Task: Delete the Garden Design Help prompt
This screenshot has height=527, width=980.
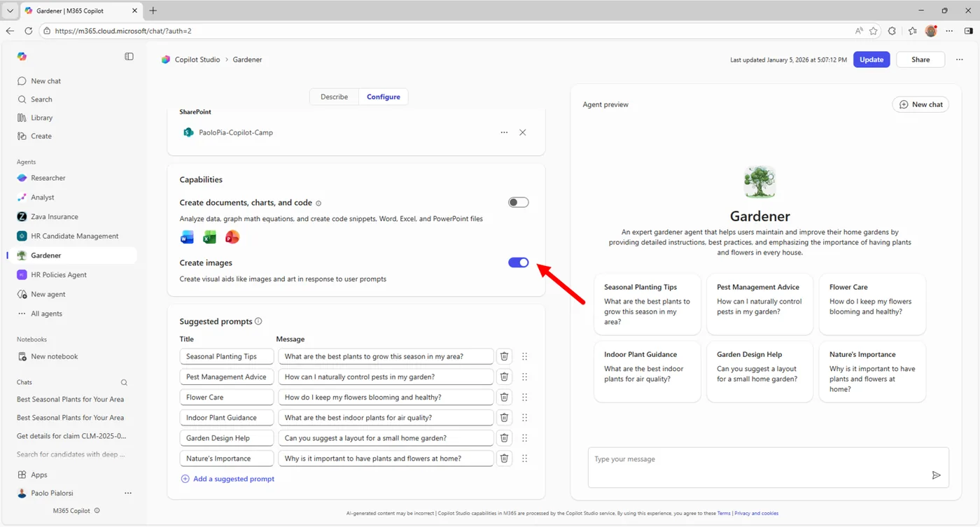Action: pyautogui.click(x=503, y=438)
